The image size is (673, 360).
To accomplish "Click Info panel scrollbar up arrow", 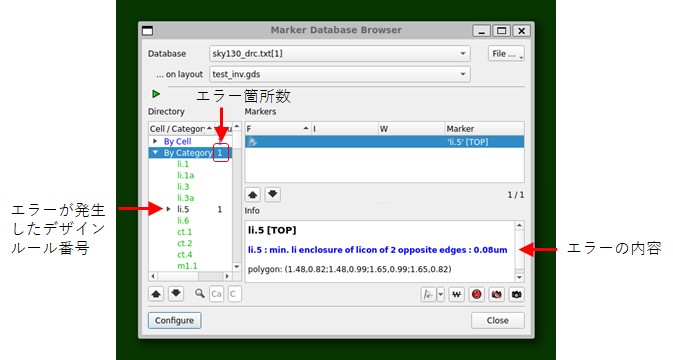I will (x=519, y=225).
